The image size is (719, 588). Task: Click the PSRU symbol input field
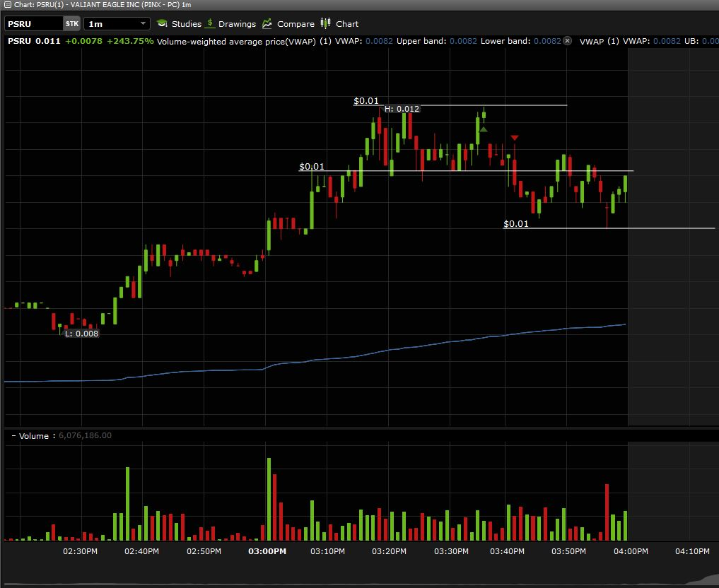pyautogui.click(x=33, y=24)
